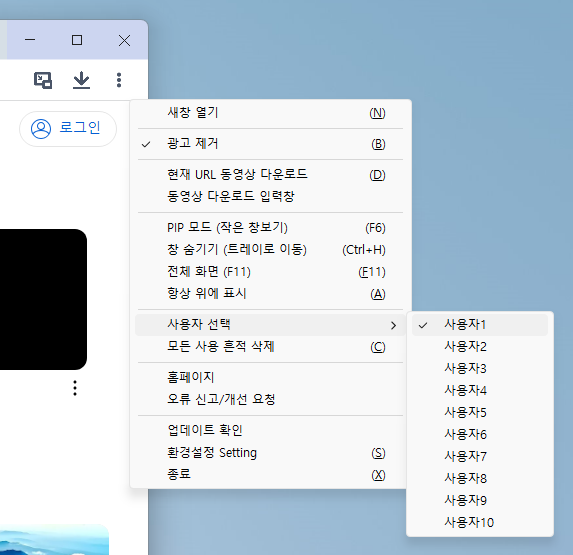The height and width of the screenshot is (555, 573).
Task: Click 업데이트 확인 menu item
Action: (270, 431)
